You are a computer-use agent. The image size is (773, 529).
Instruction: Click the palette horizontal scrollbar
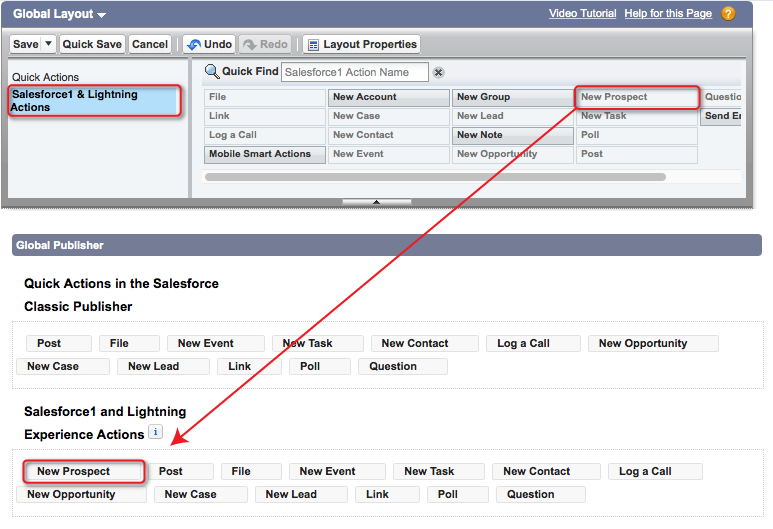pyautogui.click(x=435, y=176)
